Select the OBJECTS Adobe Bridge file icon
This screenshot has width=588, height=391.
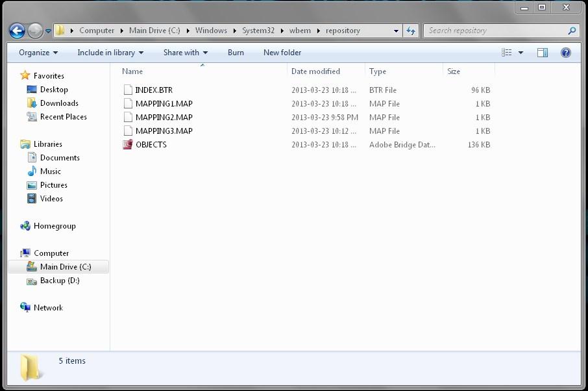coord(128,145)
